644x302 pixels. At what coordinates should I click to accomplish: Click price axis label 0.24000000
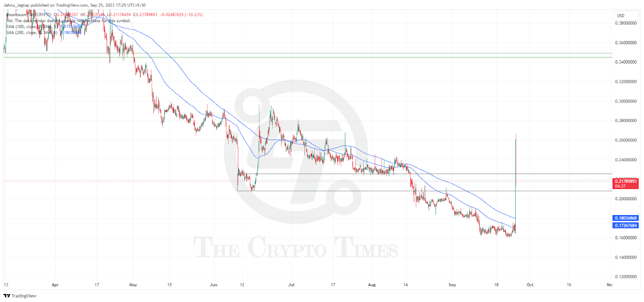coord(626,160)
